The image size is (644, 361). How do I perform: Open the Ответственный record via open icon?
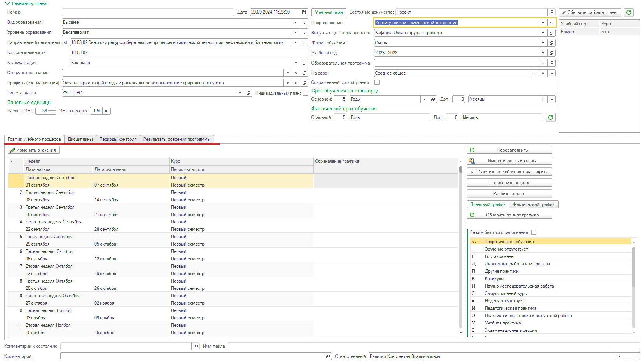click(x=637, y=356)
